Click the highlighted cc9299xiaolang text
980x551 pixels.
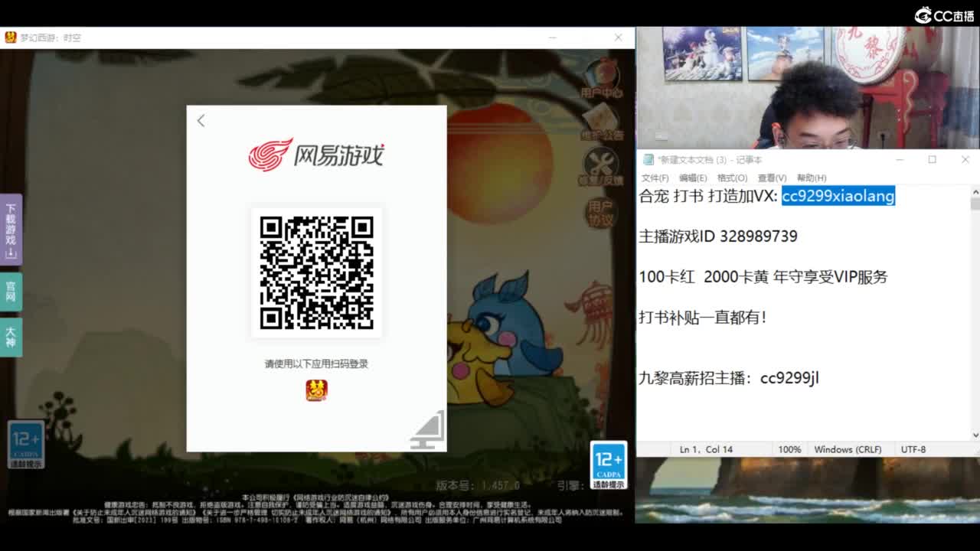(838, 196)
